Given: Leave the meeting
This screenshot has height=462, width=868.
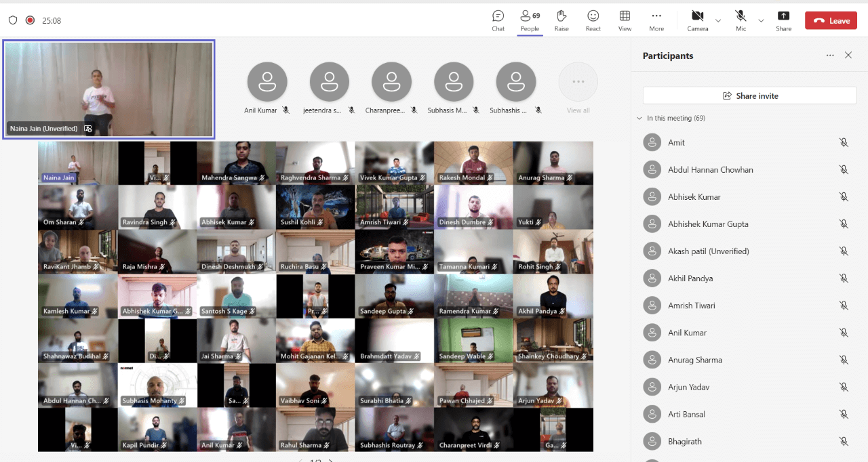Looking at the screenshot, I should (x=831, y=20).
